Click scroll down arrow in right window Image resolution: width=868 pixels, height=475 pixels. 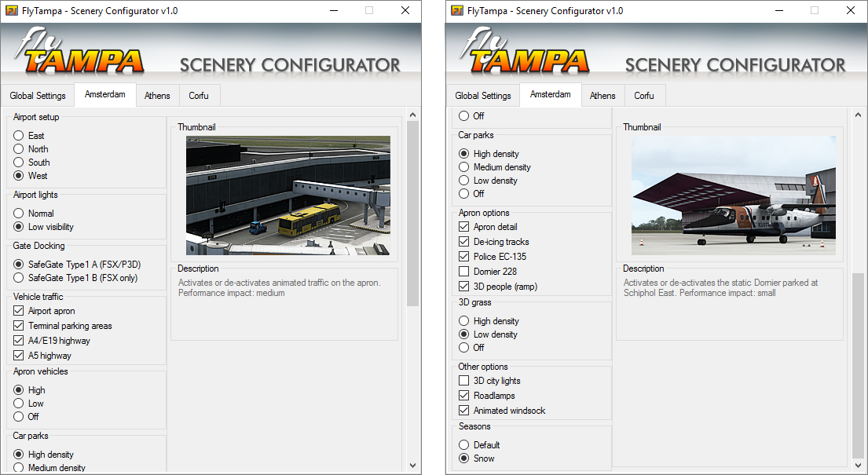tap(858, 465)
